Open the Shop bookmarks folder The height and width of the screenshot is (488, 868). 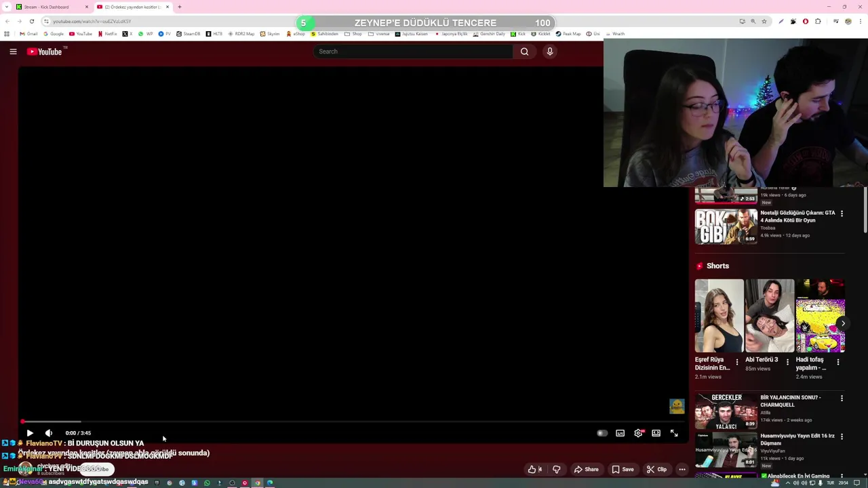point(353,34)
